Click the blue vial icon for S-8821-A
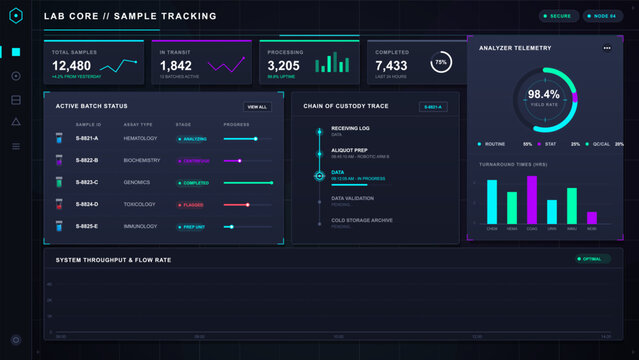 [x=59, y=138]
